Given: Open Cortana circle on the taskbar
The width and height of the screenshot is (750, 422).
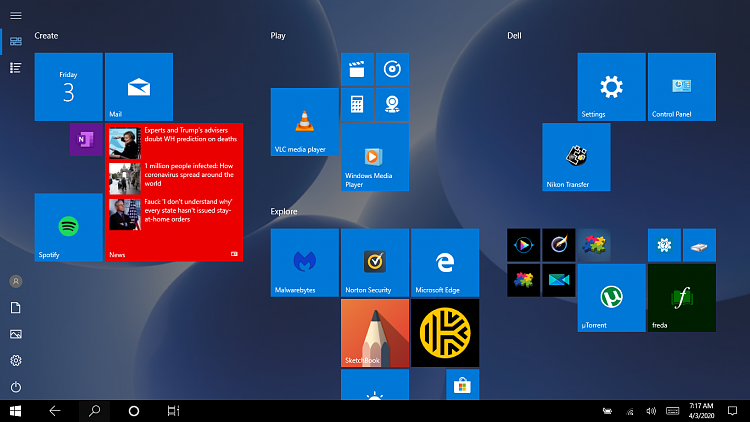Looking at the screenshot, I should [134, 411].
